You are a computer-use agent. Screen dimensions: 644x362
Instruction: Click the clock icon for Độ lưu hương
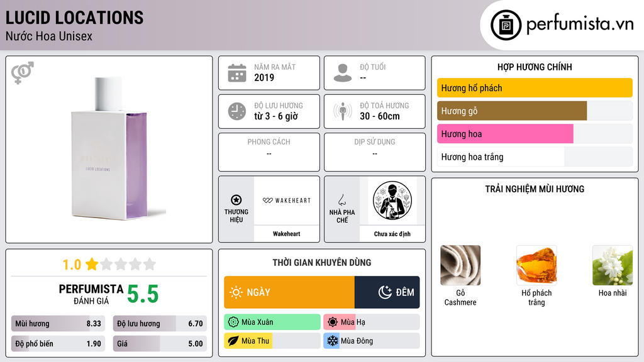click(x=237, y=111)
